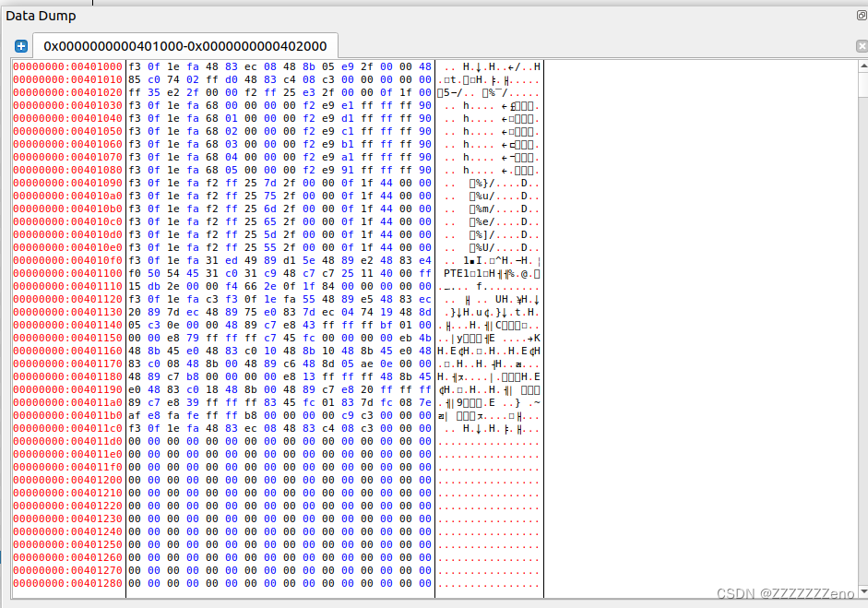Select address 00000000:004010c0
This screenshot has height=608, width=868.
point(67,221)
